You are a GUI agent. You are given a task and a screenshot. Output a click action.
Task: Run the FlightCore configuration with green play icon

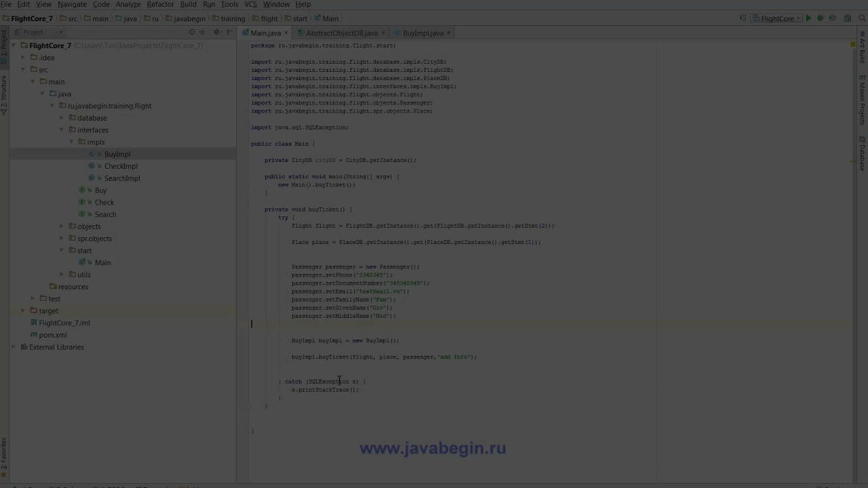pyautogui.click(x=808, y=19)
